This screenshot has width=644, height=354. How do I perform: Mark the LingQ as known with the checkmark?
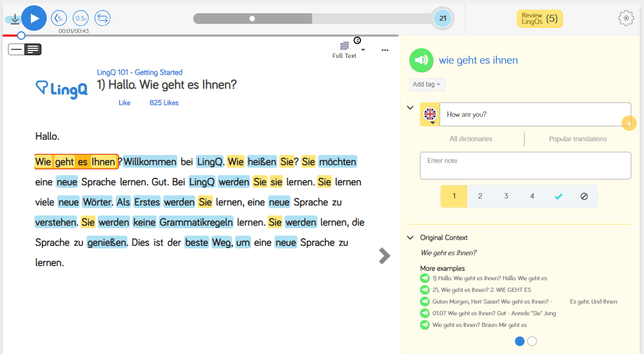click(x=558, y=196)
